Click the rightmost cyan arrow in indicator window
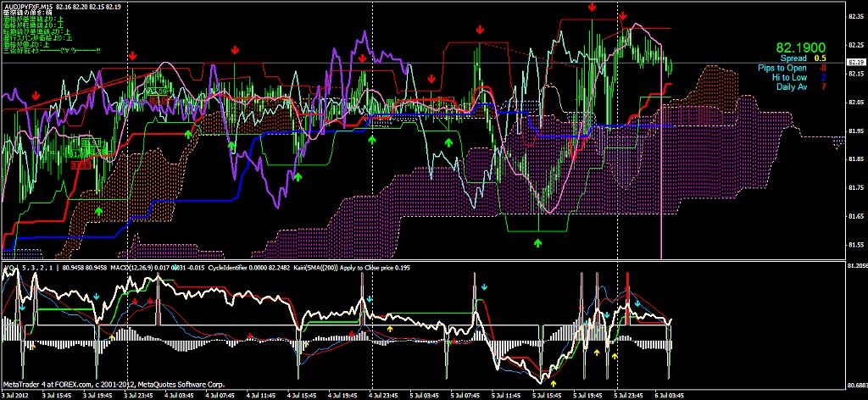Screen dimensions: 868x400 click(637, 303)
